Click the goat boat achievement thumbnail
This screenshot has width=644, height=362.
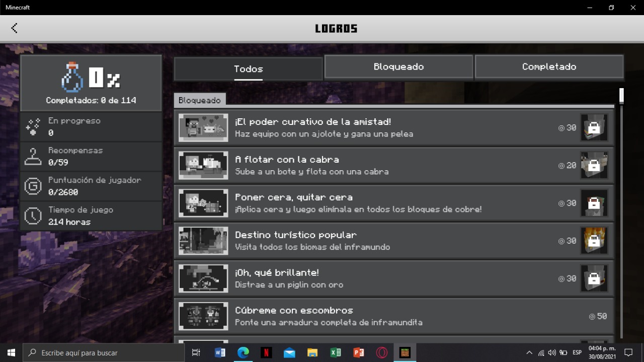tap(203, 166)
